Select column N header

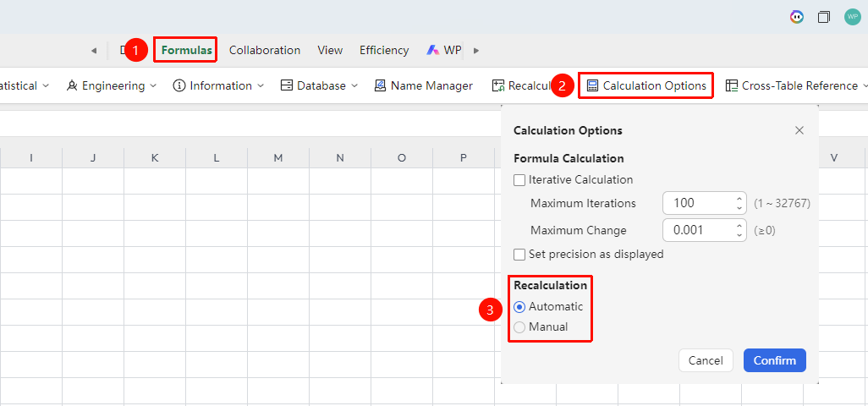[340, 157]
